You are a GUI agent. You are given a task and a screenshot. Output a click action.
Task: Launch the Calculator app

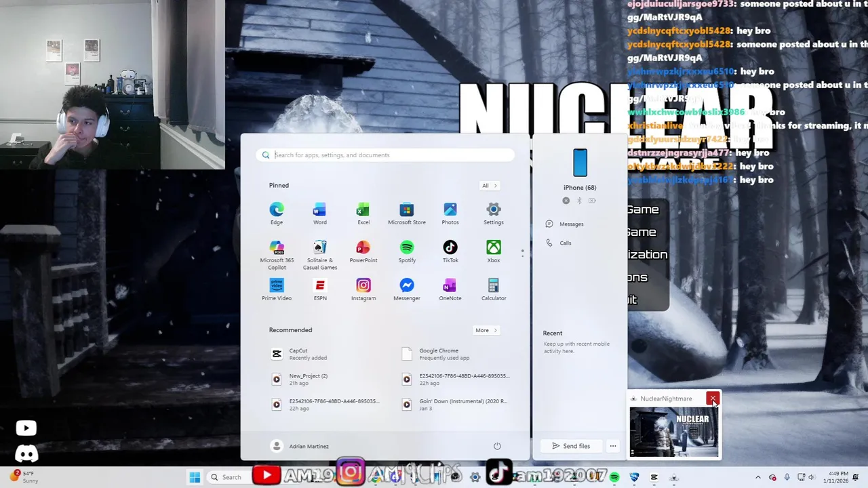point(494,289)
